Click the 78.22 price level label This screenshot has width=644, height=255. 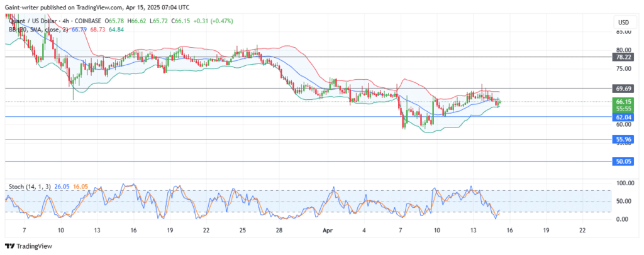tap(623, 57)
